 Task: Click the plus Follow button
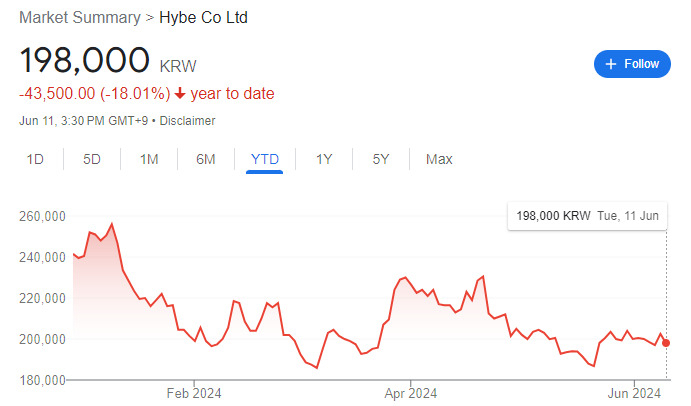[632, 64]
